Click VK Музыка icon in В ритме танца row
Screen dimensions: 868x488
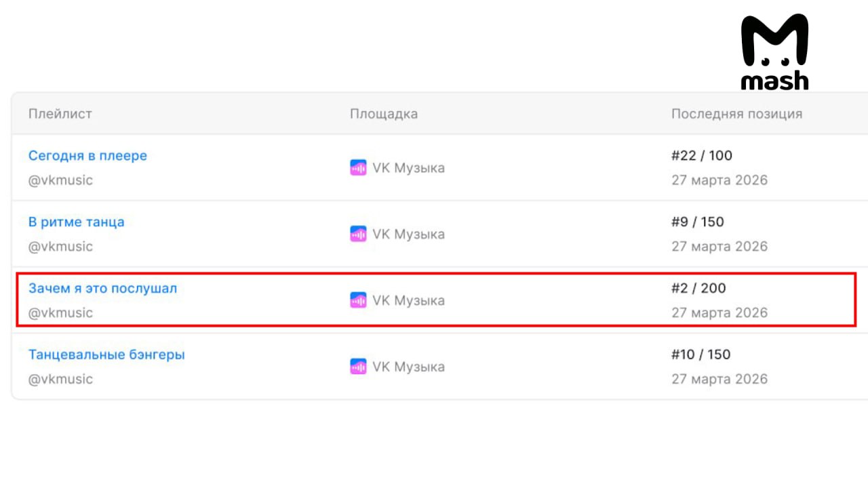click(358, 235)
